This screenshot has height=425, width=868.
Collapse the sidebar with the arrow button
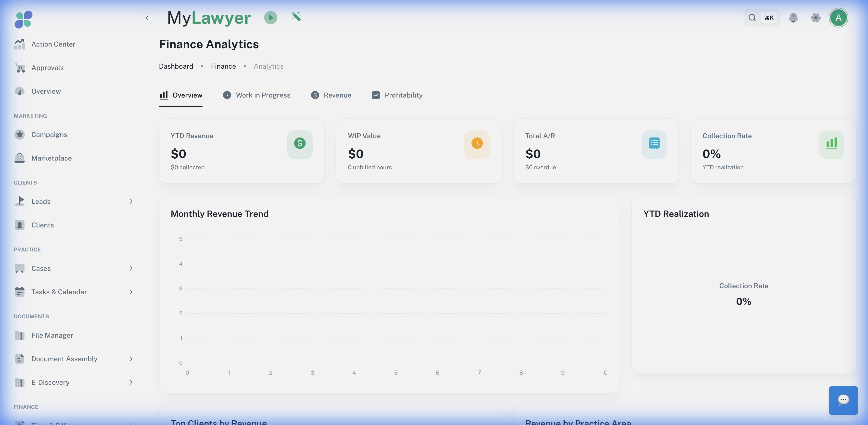[147, 18]
